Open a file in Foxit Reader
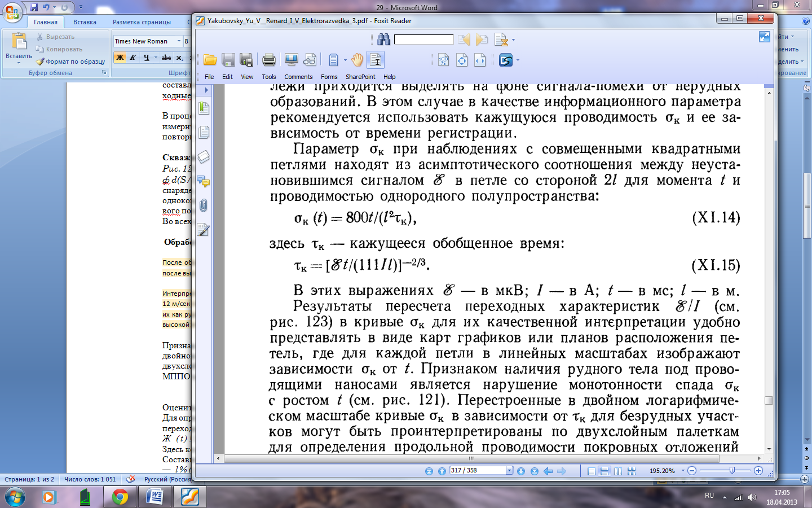The image size is (812, 508). tap(210, 60)
